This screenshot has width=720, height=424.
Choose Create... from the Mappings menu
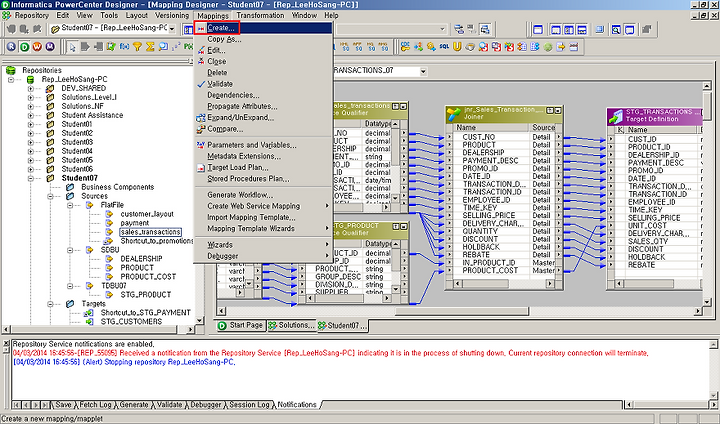264,28
